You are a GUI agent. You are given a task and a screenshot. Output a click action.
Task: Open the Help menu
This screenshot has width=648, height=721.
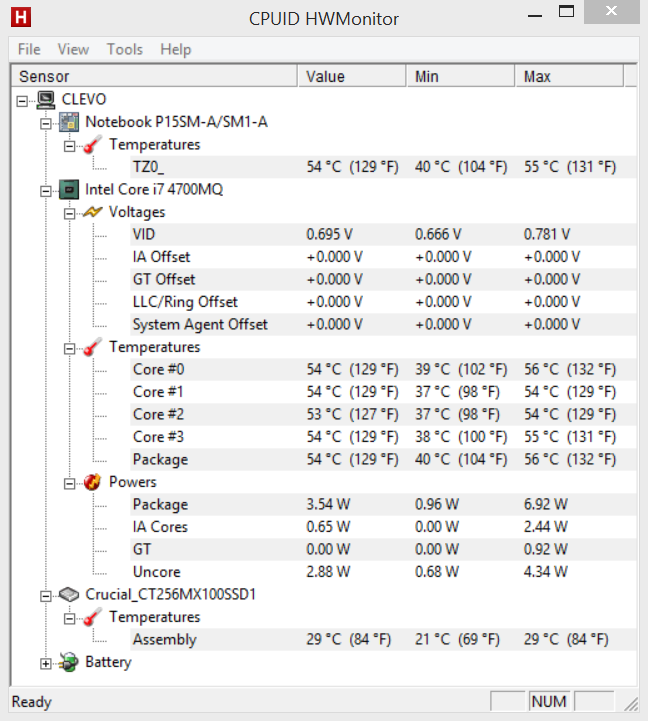[175, 49]
